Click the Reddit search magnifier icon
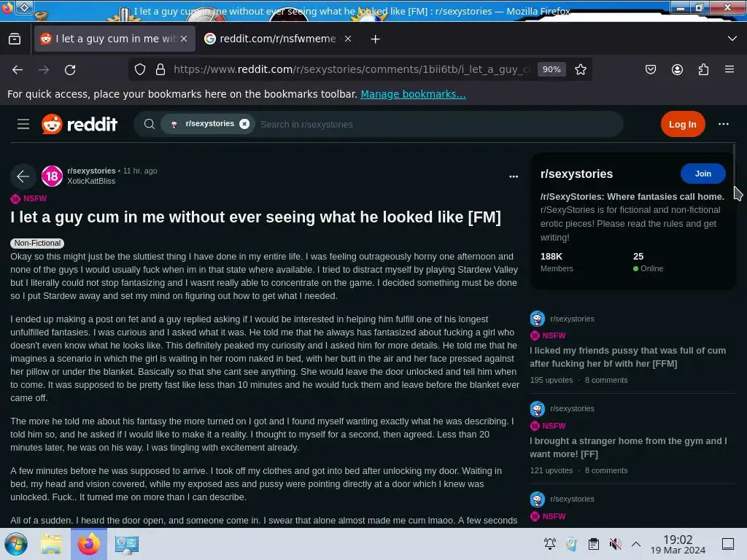This screenshot has width=747, height=560. coord(149,124)
